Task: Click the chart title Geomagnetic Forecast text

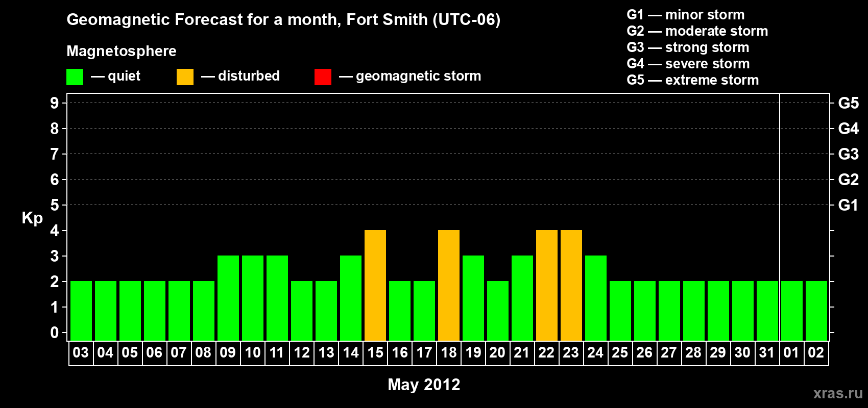Action: (x=283, y=19)
